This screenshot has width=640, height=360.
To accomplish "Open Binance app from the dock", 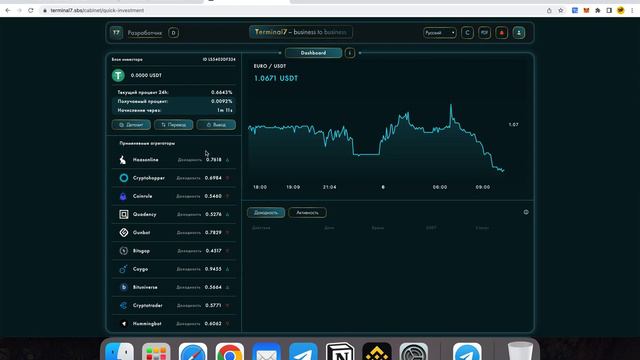I will tap(377, 351).
